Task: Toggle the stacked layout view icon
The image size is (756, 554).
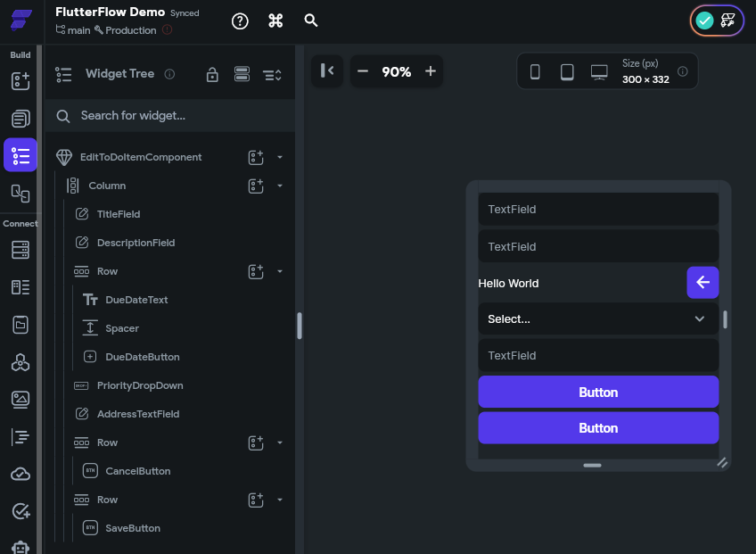Action: pos(242,74)
